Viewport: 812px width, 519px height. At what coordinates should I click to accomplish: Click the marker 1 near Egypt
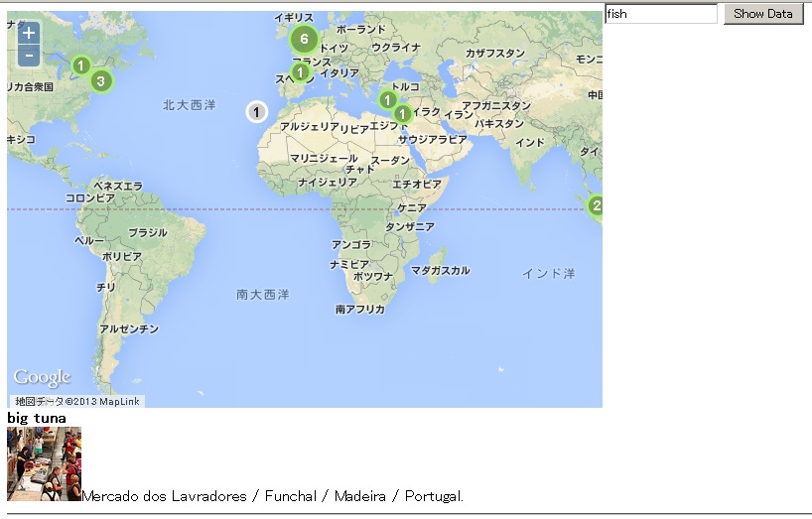click(402, 114)
